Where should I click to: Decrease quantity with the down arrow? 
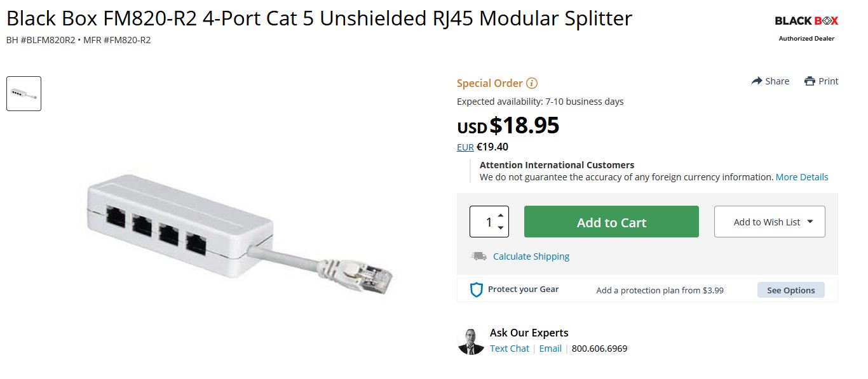pyautogui.click(x=501, y=228)
